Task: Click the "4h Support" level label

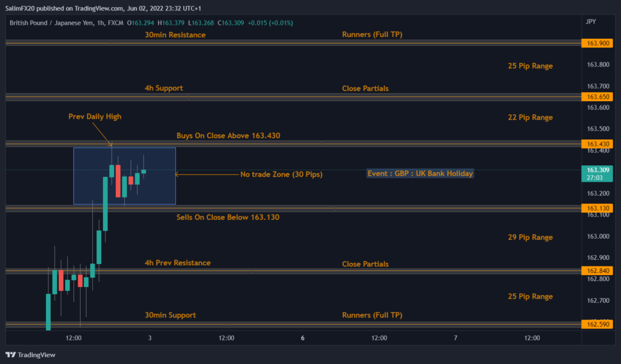Action: (164, 88)
